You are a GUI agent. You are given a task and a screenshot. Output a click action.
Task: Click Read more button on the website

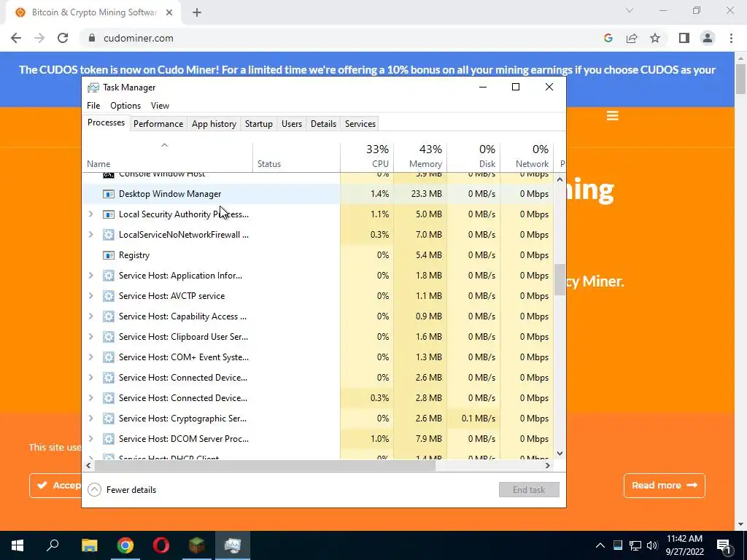click(664, 486)
